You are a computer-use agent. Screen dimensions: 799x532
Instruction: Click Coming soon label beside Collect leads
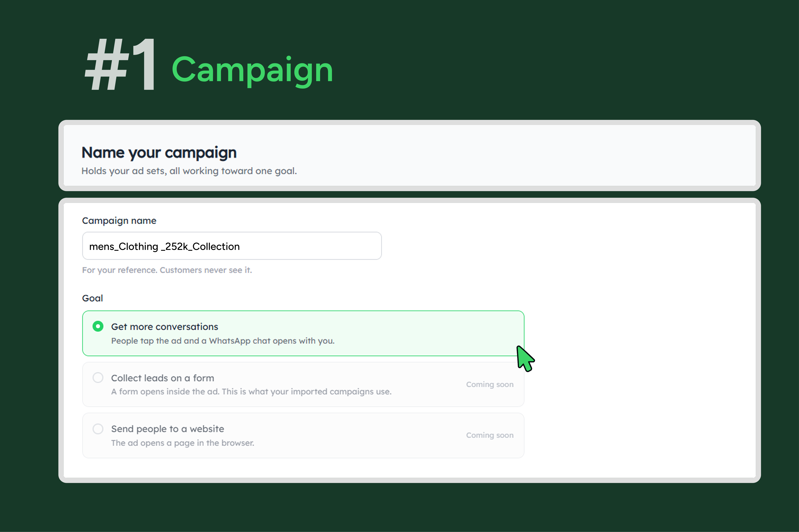click(490, 384)
